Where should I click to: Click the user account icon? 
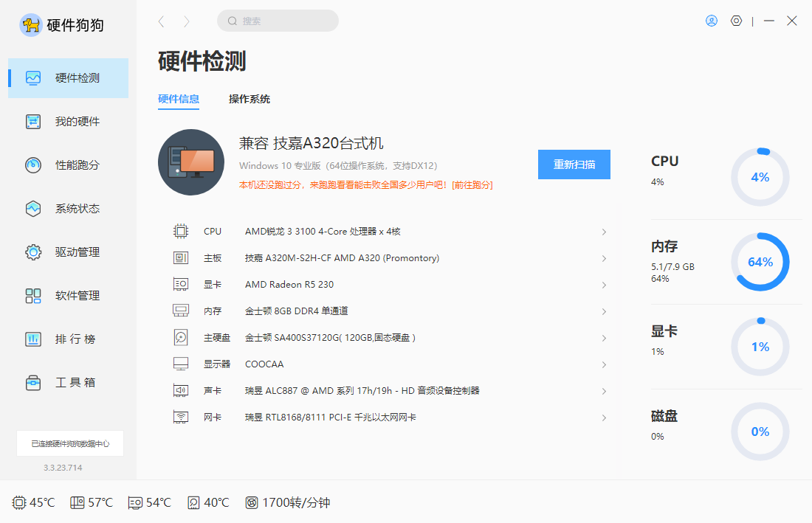point(710,21)
